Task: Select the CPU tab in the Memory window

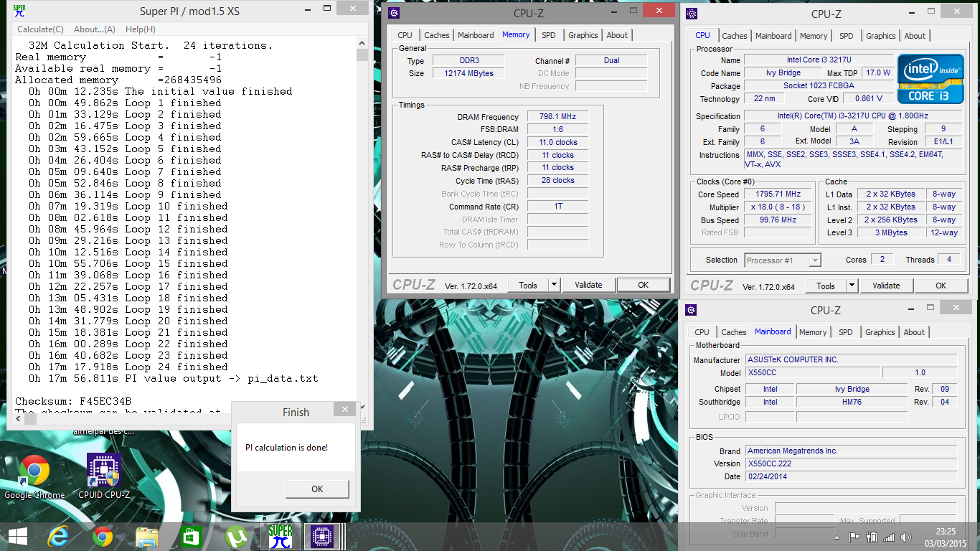Action: [405, 35]
